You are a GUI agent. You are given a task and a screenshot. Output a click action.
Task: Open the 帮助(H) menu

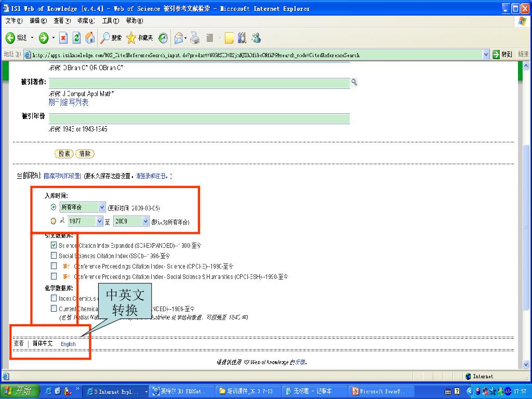[x=135, y=21]
